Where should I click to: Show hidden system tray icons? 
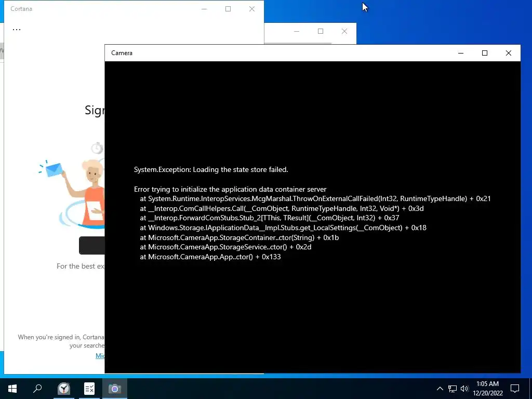click(x=440, y=389)
